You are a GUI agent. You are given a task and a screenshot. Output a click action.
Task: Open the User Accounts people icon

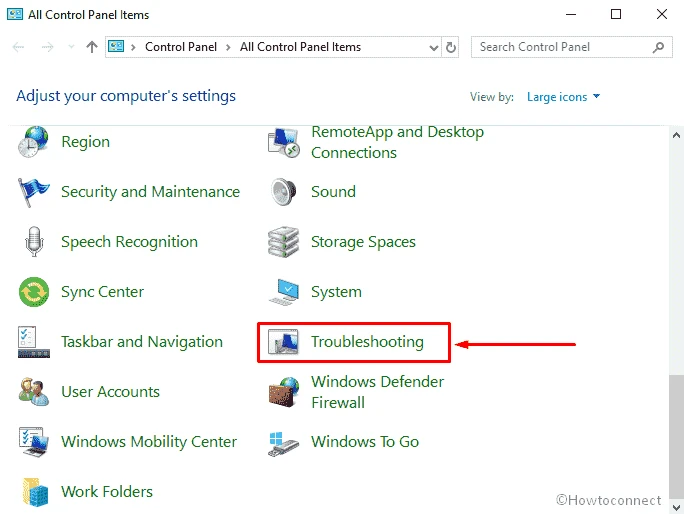point(34,391)
